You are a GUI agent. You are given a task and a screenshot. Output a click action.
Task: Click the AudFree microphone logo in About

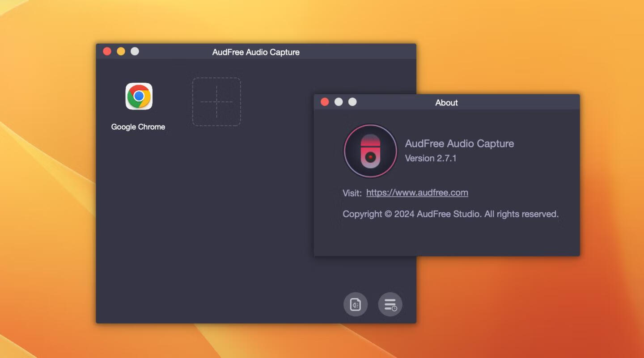tap(370, 151)
